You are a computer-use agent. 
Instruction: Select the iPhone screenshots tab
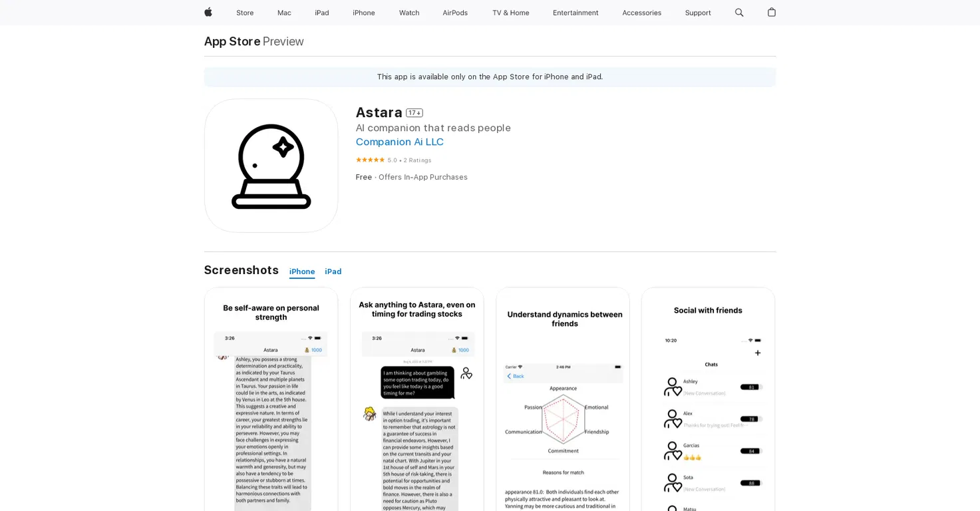[302, 271]
